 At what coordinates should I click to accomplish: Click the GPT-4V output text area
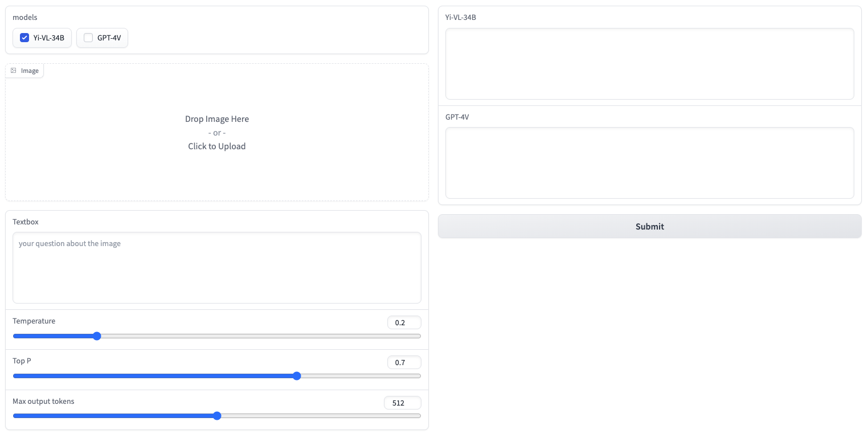[650, 163]
